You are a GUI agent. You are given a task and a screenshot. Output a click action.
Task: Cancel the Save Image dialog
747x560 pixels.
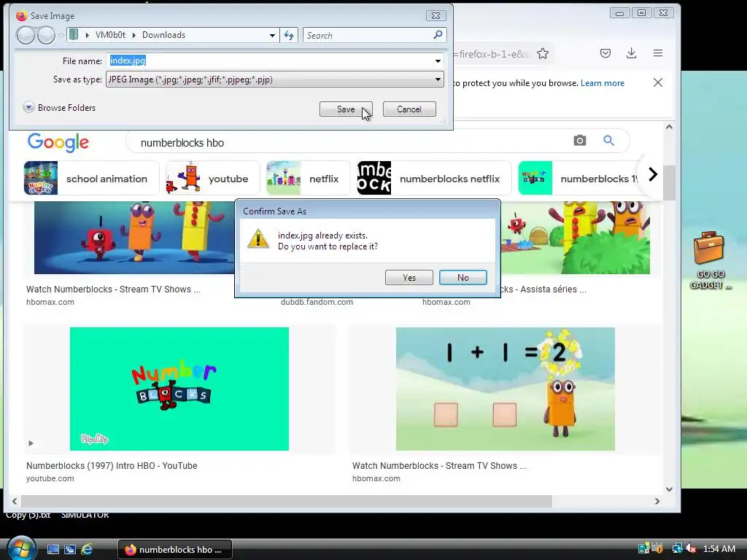coord(409,109)
